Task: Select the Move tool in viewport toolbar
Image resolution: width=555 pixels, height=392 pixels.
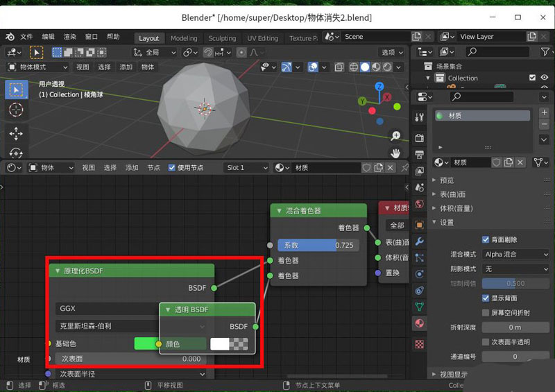Action: (x=16, y=133)
